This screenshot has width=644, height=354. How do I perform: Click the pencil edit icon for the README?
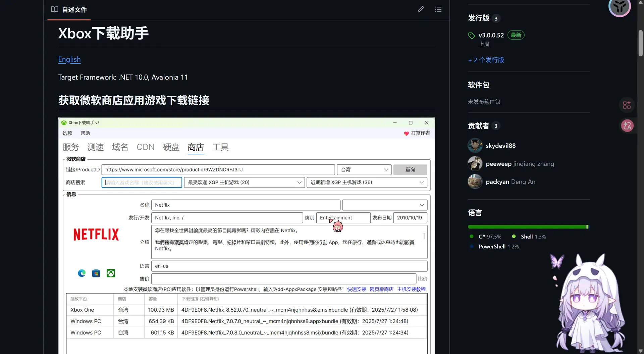pyautogui.click(x=421, y=9)
